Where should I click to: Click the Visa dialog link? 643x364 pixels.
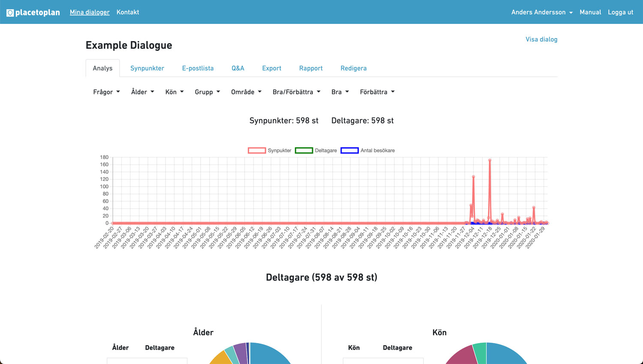click(x=541, y=39)
